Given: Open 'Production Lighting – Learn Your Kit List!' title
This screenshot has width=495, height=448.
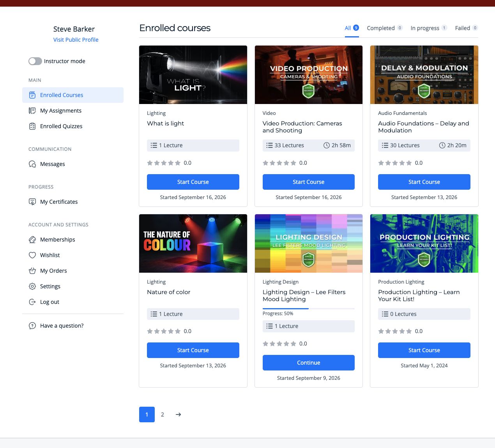Looking at the screenshot, I should 419,296.
